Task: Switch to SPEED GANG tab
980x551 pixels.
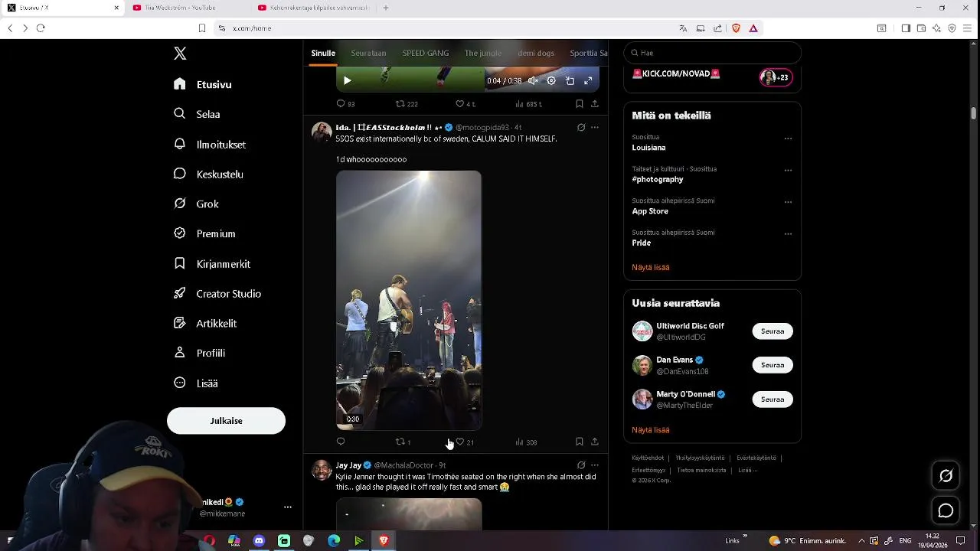Action: pyautogui.click(x=426, y=53)
